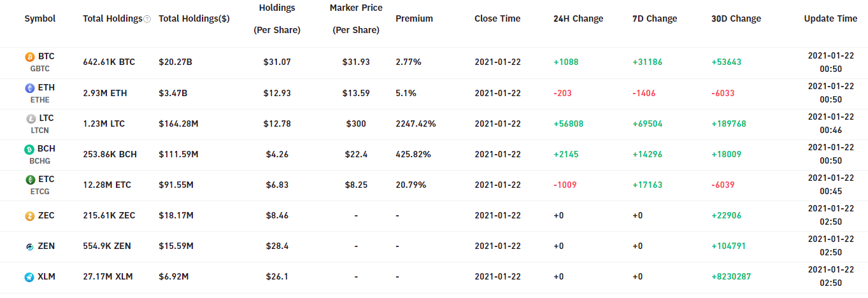Sort by Total Holdings($) column header

pyautogui.click(x=194, y=18)
